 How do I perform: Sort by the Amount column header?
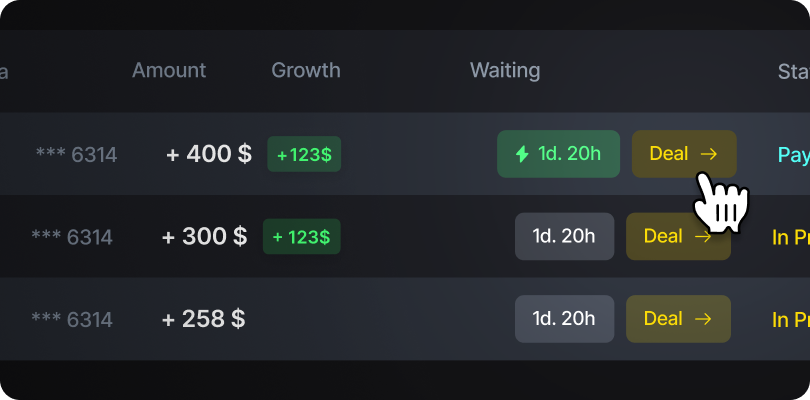point(169,70)
